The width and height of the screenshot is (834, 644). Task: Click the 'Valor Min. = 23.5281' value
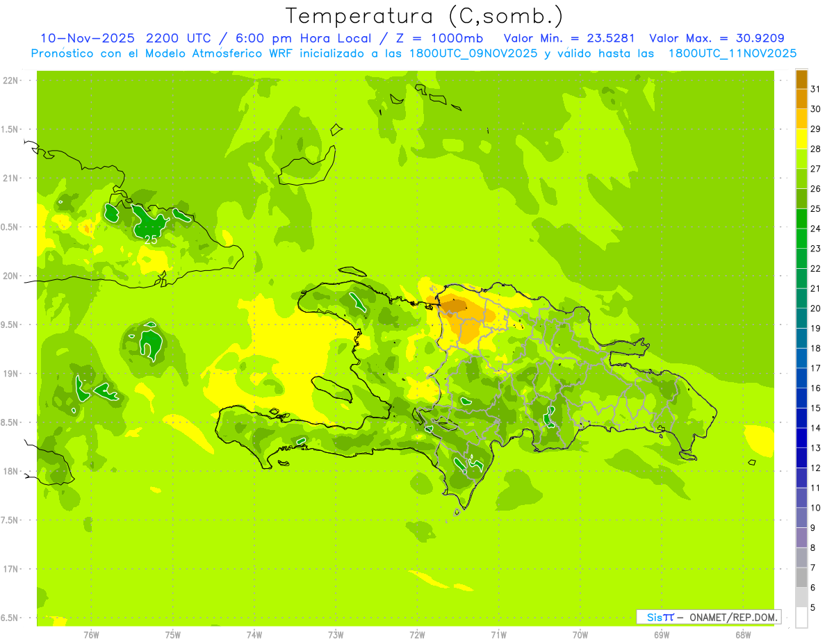(569, 38)
